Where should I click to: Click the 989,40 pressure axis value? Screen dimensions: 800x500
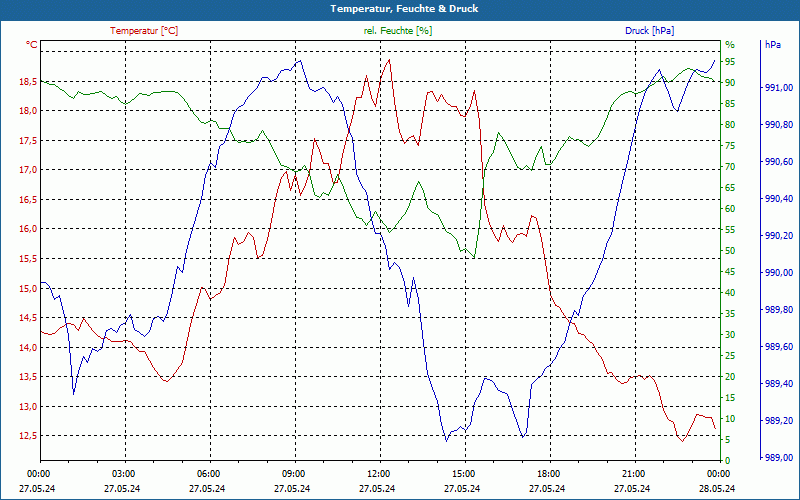[x=779, y=384]
